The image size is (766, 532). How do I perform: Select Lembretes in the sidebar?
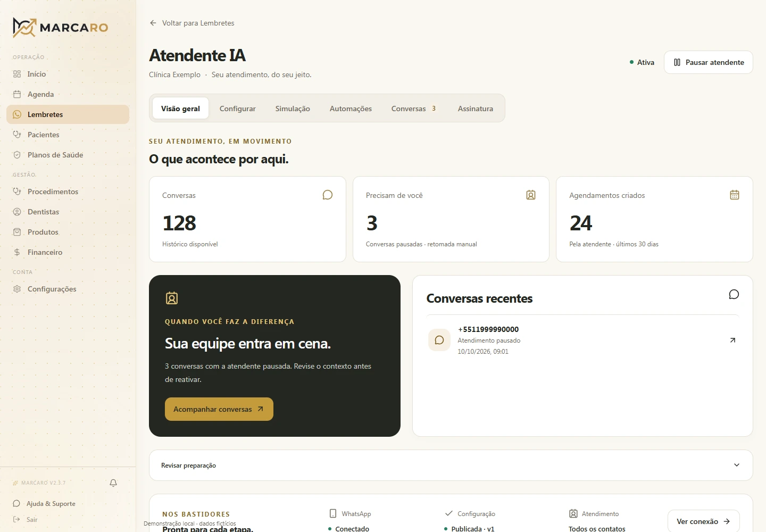tap(68, 114)
